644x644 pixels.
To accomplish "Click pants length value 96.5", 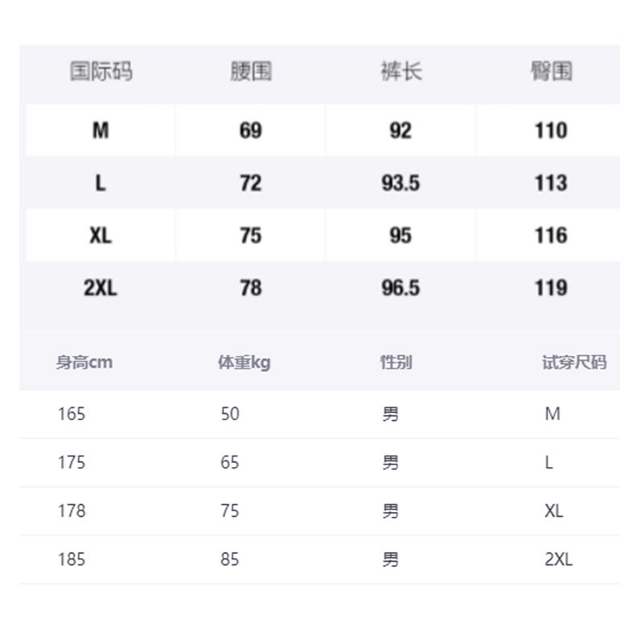I will click(x=400, y=287).
